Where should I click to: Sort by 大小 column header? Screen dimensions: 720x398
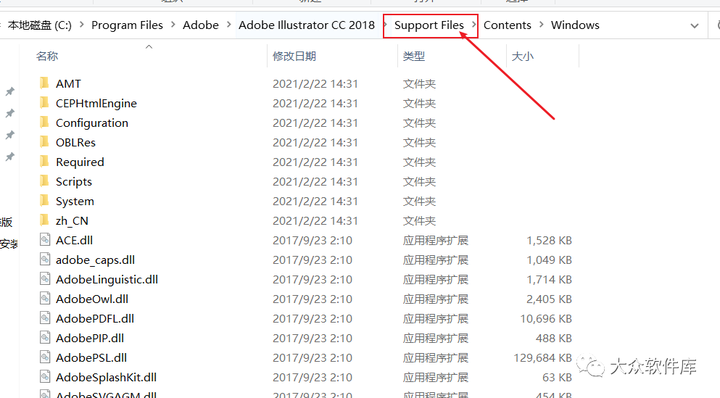point(523,56)
